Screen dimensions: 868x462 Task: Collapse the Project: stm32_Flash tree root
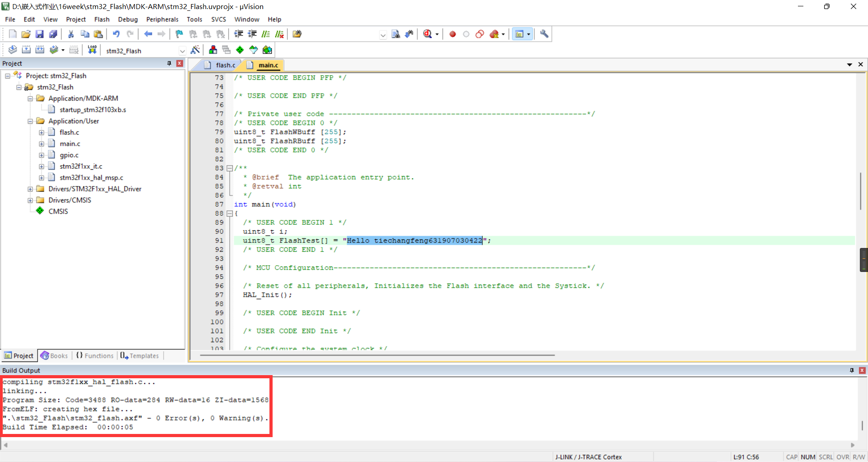8,76
